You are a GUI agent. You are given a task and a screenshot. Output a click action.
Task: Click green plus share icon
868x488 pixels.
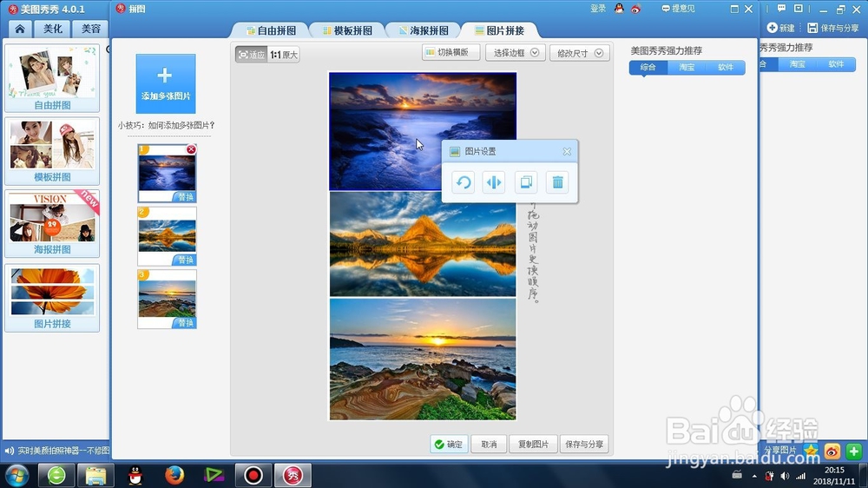coord(853,452)
